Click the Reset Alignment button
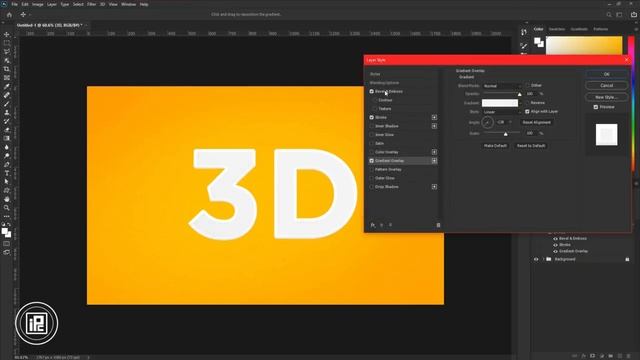The width and height of the screenshot is (640, 360). point(537,122)
